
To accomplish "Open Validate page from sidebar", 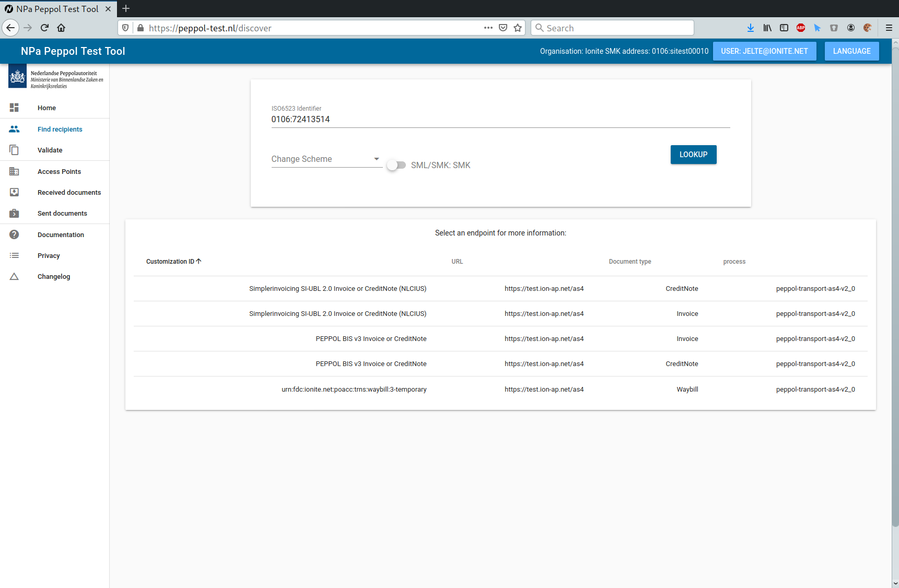I will tap(55, 150).
